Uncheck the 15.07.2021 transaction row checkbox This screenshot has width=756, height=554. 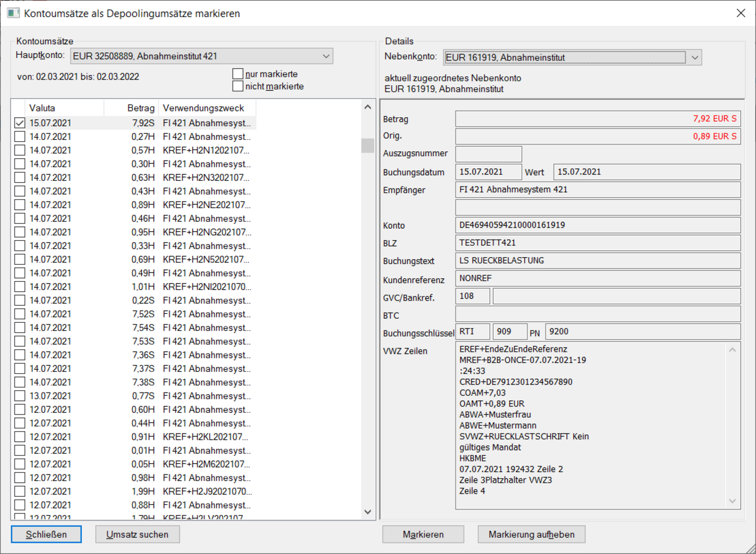(20, 124)
